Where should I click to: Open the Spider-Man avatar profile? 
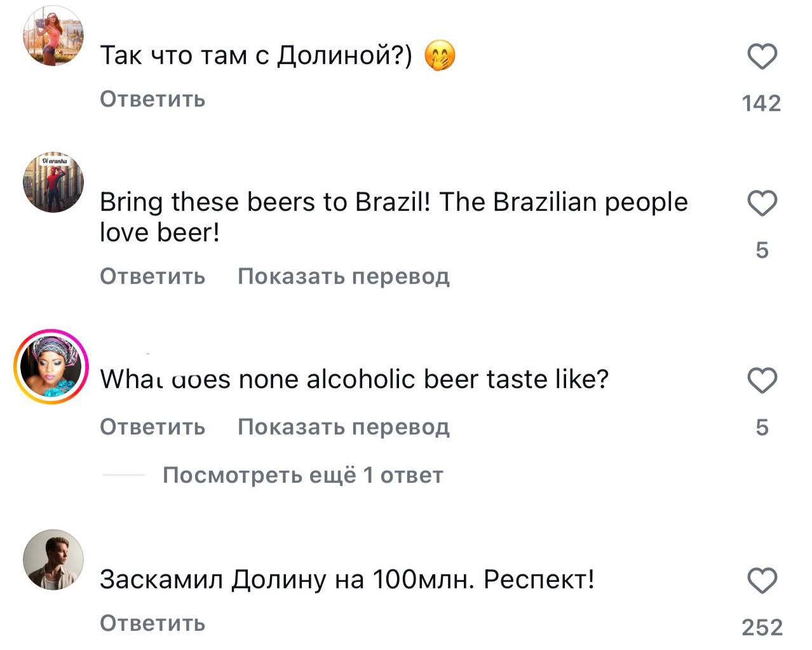click(53, 182)
